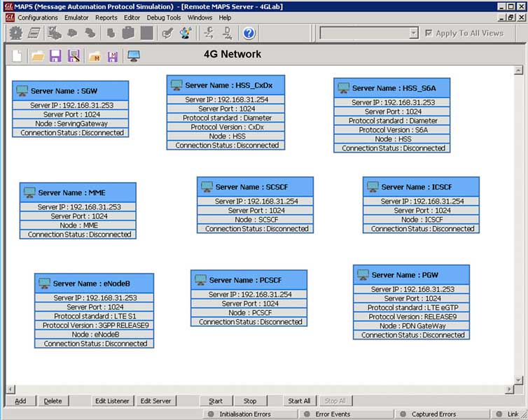528x420 pixels.
Task: Click 'Protocol Version : CxDx' row
Action: [226, 127]
